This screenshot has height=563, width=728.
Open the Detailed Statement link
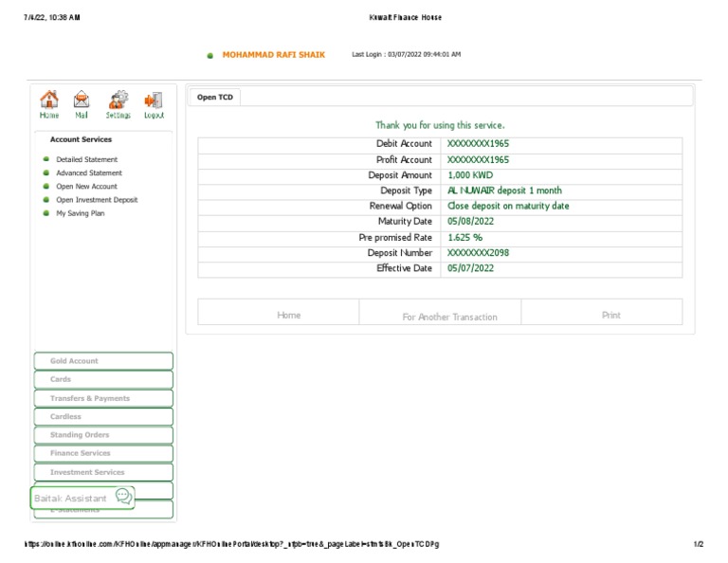click(x=87, y=159)
